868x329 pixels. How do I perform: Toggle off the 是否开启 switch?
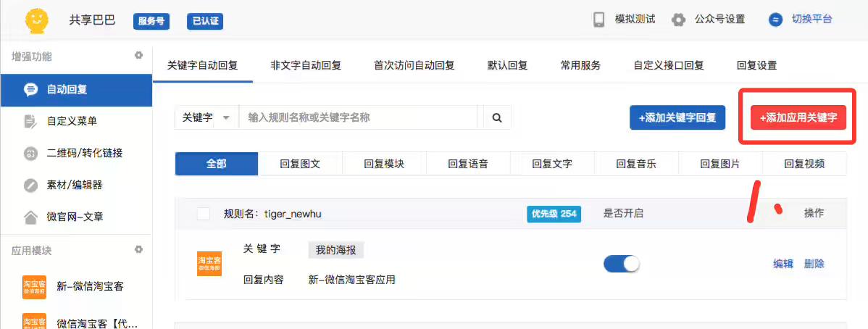coord(622,264)
